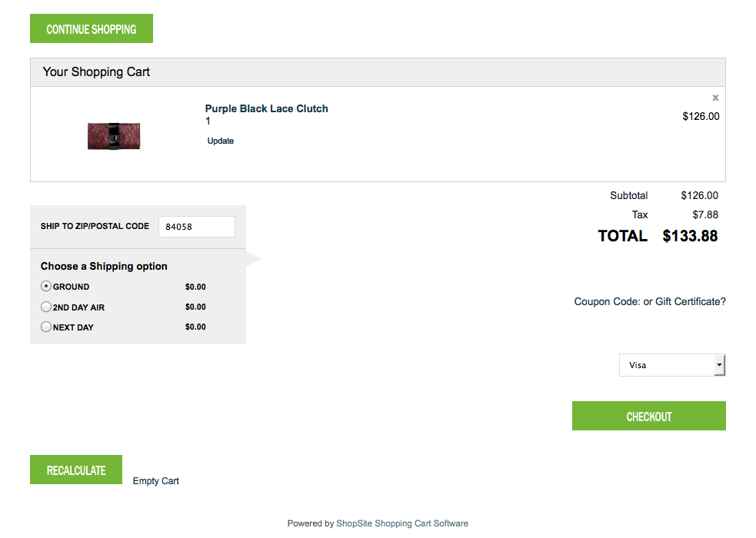
Task: Open ShopSite Shopping Cart Software link
Action: (x=401, y=523)
